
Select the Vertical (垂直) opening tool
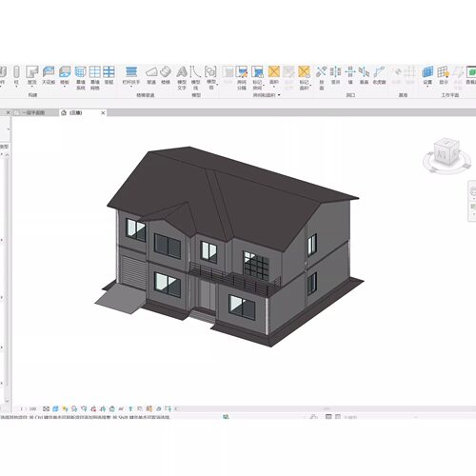pos(364,75)
